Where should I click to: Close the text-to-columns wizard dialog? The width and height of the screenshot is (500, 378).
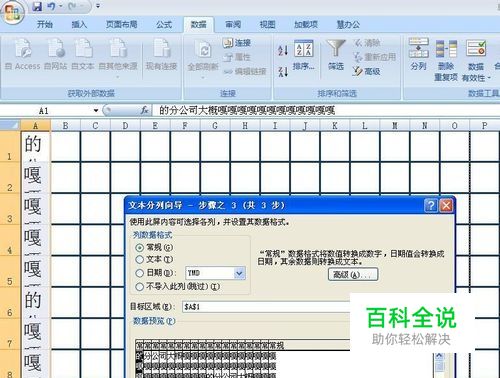446,205
